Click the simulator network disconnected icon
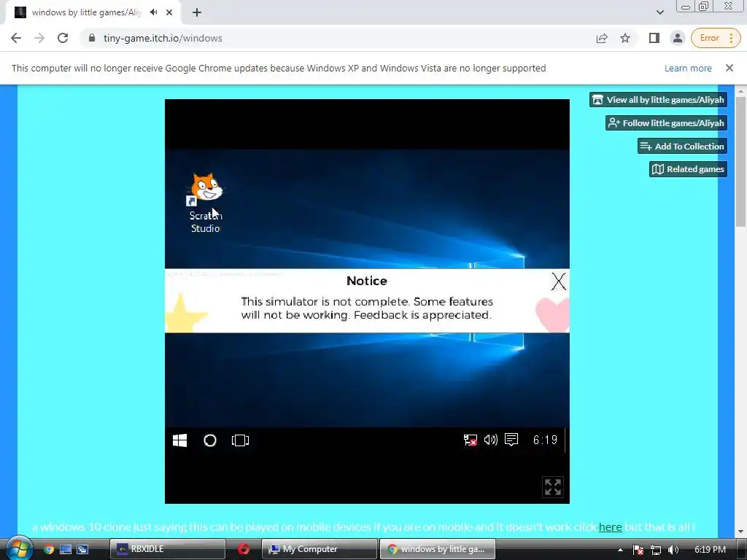Viewport: 747px width, 560px height. [x=471, y=440]
